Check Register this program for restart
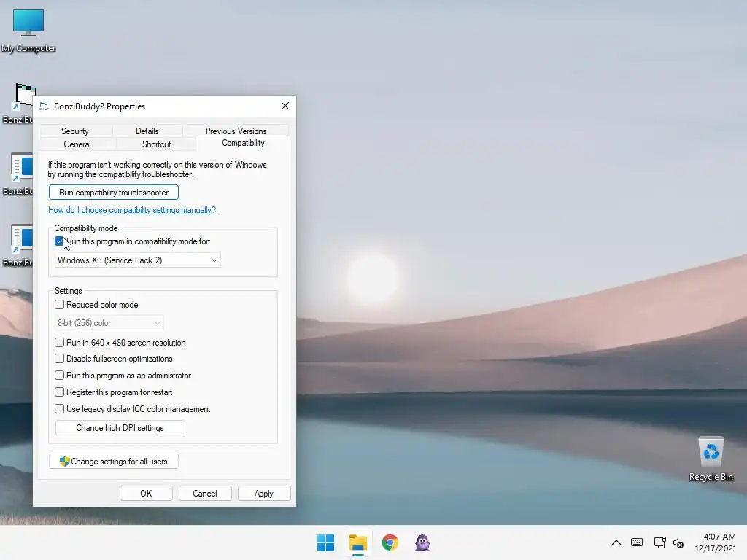The height and width of the screenshot is (560, 747). (x=60, y=392)
